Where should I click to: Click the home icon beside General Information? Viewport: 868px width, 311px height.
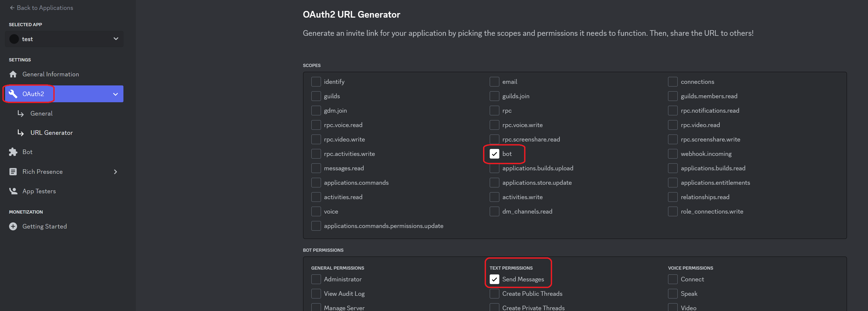click(x=13, y=74)
